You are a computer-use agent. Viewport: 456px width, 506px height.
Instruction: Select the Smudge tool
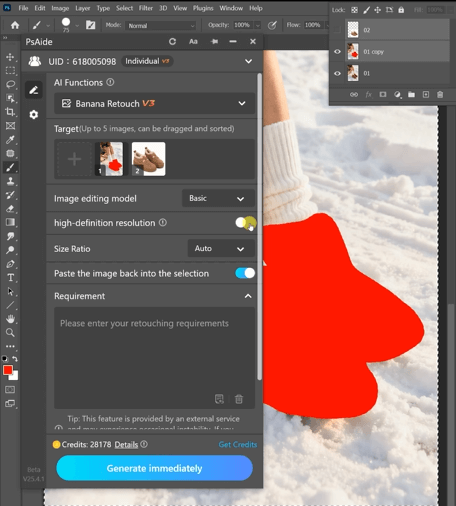pyautogui.click(x=10, y=236)
